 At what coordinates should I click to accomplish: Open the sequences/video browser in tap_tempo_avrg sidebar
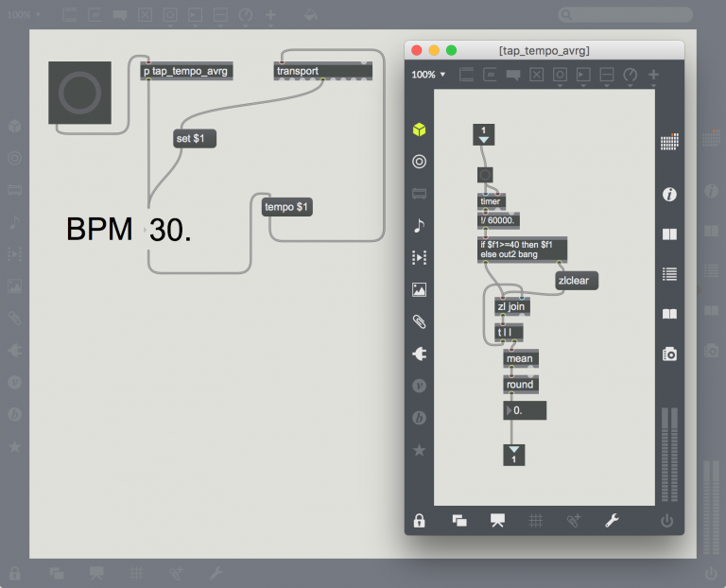point(419,257)
